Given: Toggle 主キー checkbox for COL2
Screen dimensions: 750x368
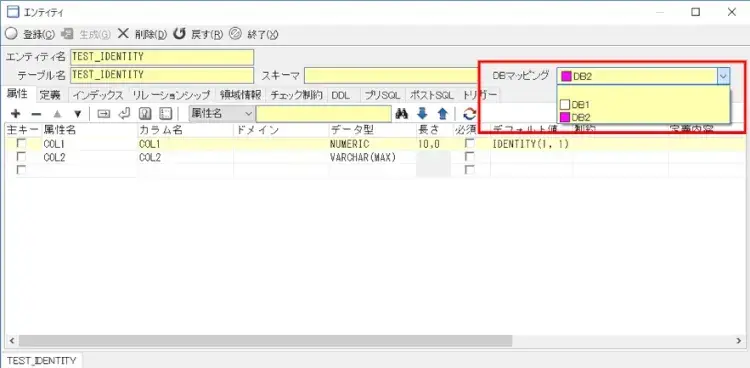Looking at the screenshot, I should (x=21, y=156).
